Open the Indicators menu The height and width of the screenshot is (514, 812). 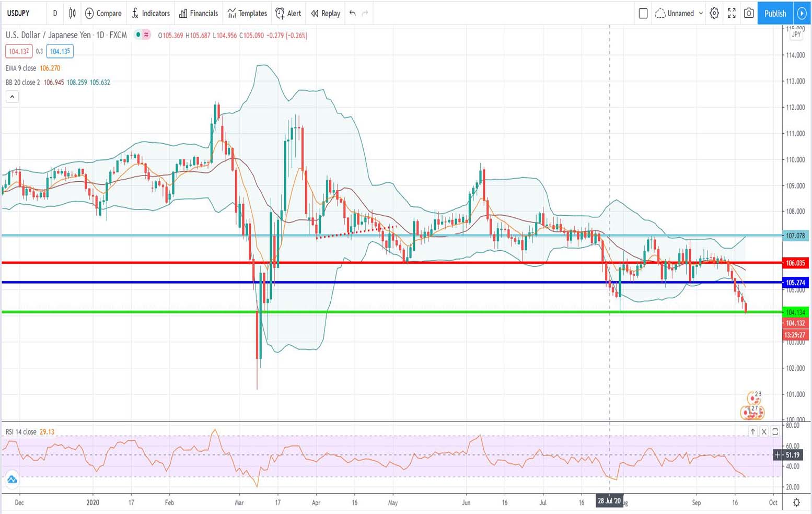point(150,13)
